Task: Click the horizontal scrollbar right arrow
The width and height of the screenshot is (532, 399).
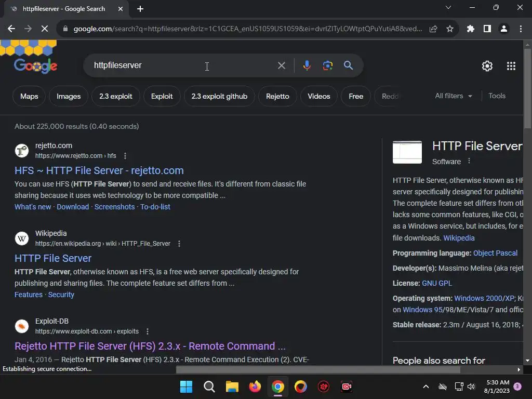Action: tap(518, 369)
